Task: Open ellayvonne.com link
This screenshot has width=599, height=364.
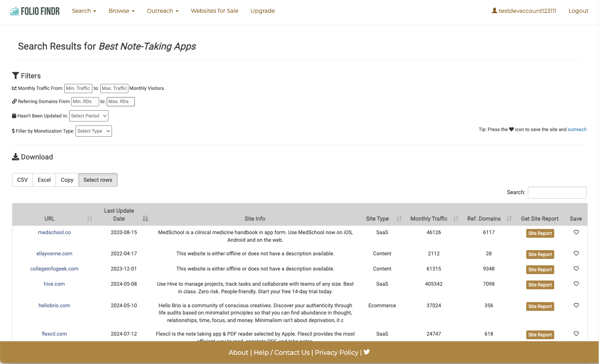Action: (54, 253)
